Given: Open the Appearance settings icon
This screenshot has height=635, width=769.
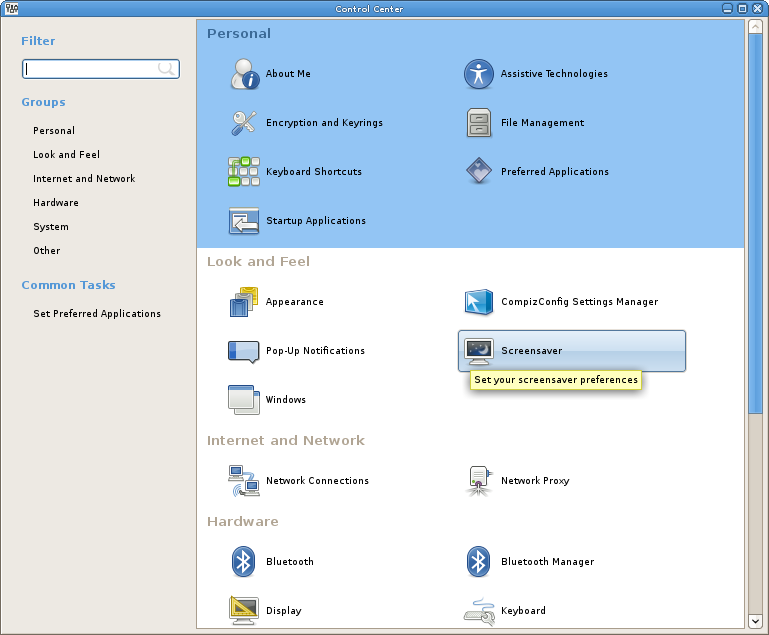Looking at the screenshot, I should coord(244,302).
